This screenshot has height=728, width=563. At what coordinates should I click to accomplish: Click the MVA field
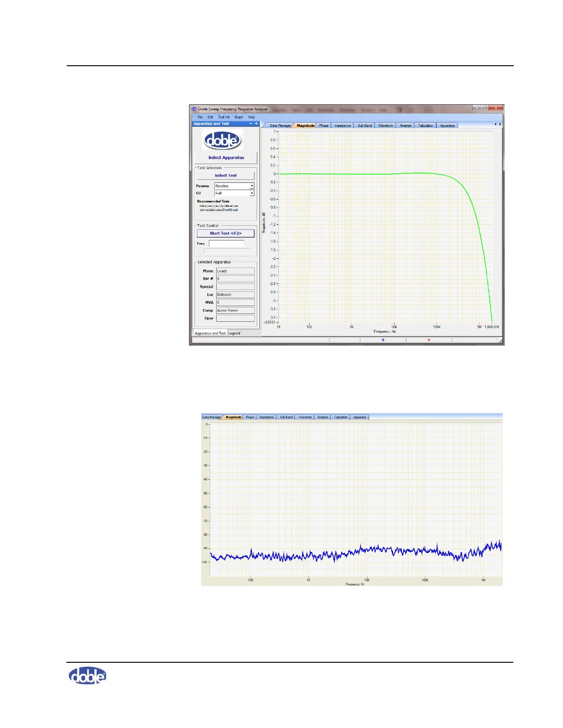(x=235, y=302)
